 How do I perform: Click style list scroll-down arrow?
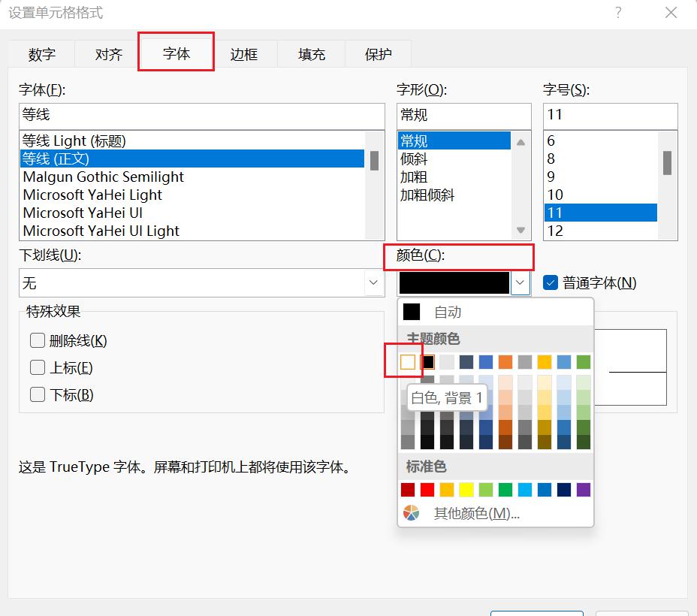pyautogui.click(x=521, y=230)
